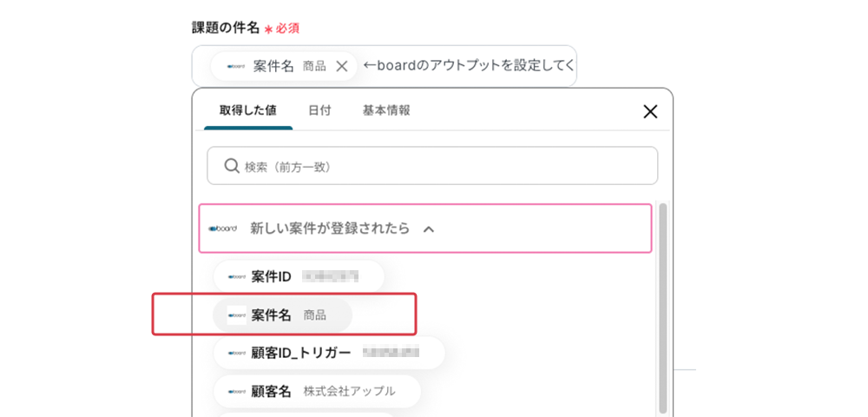Click the magnifier icon in the search box
Image resolution: width=868 pixels, height=417 pixels.
tap(232, 166)
